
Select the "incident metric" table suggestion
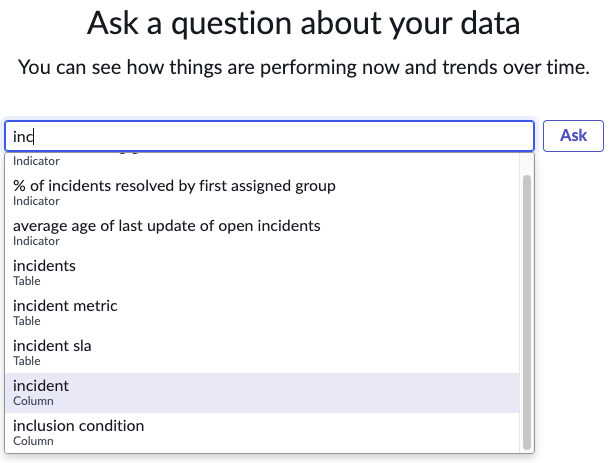pos(262,313)
